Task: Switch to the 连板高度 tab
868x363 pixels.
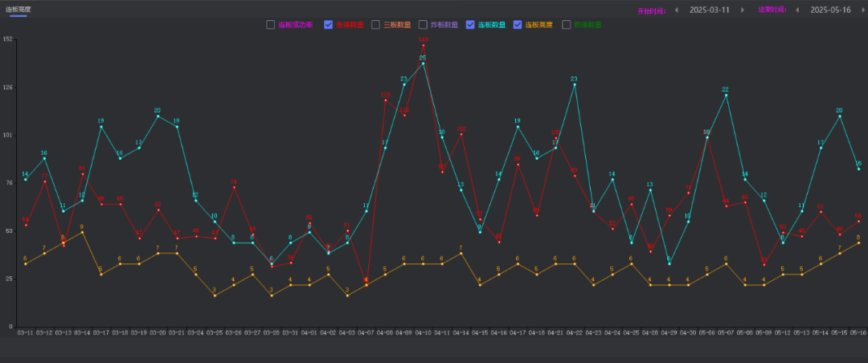Action: pyautogui.click(x=18, y=9)
